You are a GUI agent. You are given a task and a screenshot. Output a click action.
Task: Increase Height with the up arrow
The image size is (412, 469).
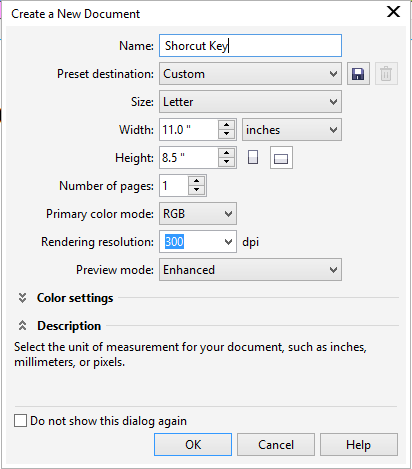coord(227,153)
